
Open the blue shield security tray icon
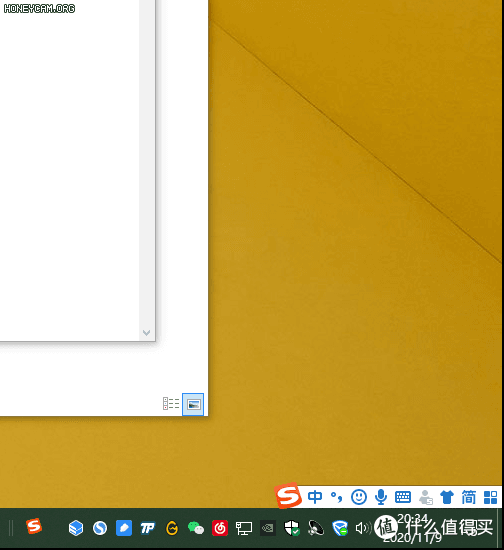click(x=340, y=528)
